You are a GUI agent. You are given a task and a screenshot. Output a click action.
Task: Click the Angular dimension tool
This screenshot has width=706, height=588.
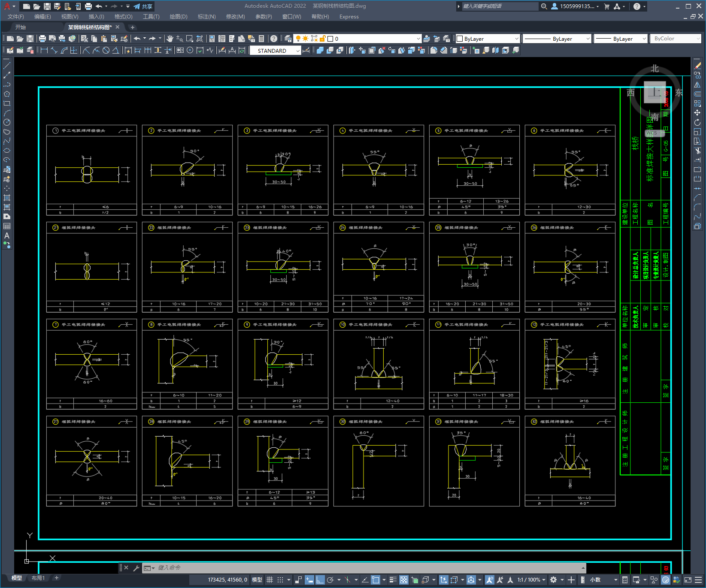point(115,50)
